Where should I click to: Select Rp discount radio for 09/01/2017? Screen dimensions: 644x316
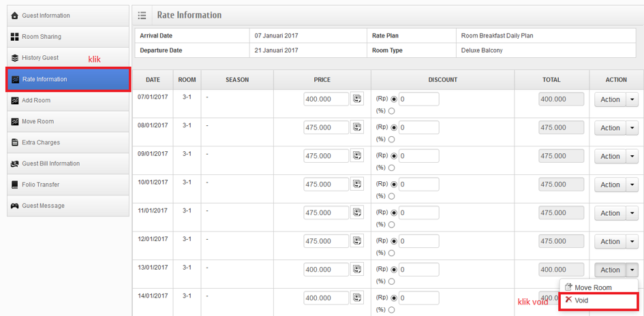394,156
